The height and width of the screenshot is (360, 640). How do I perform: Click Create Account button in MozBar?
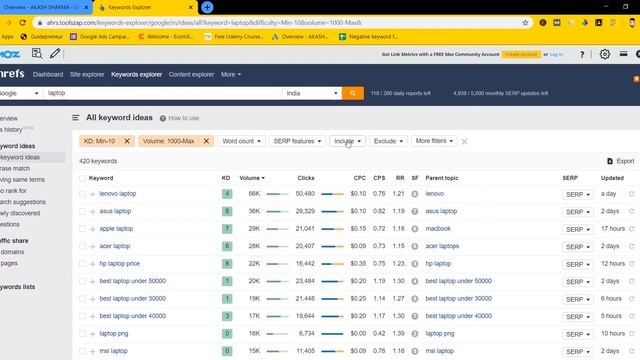(x=521, y=54)
